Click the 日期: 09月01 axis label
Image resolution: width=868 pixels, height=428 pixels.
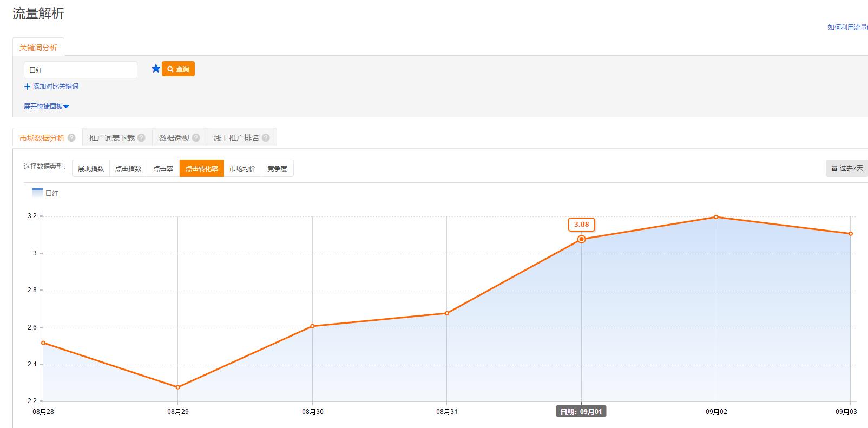(x=581, y=412)
